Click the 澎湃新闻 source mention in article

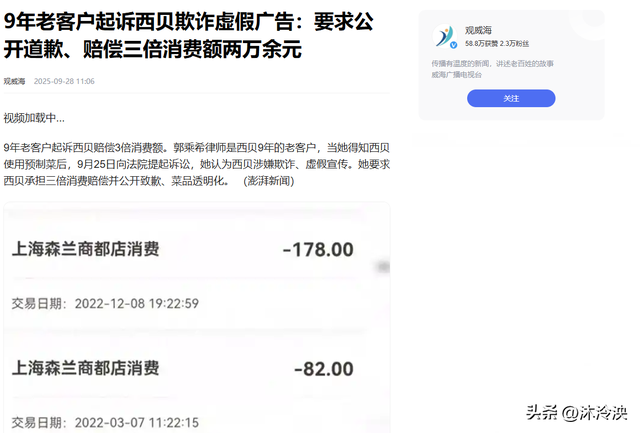(x=269, y=181)
